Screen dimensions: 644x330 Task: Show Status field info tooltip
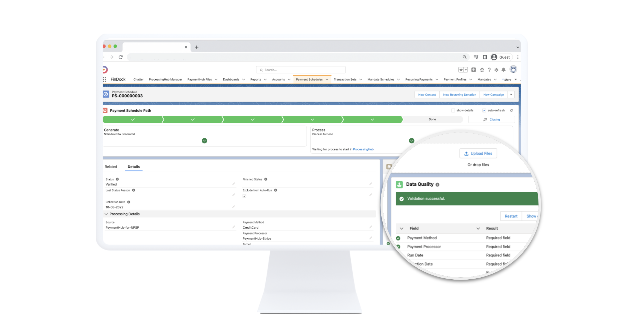(x=117, y=179)
